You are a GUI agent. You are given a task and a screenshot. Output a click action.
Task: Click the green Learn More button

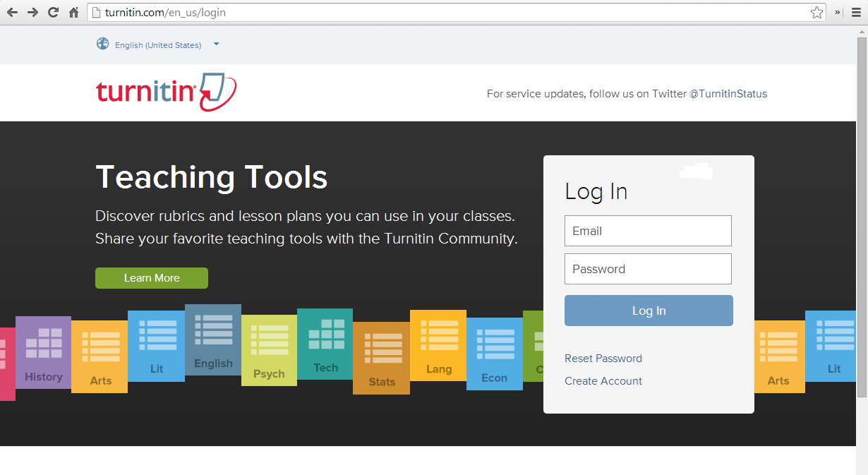[152, 278]
